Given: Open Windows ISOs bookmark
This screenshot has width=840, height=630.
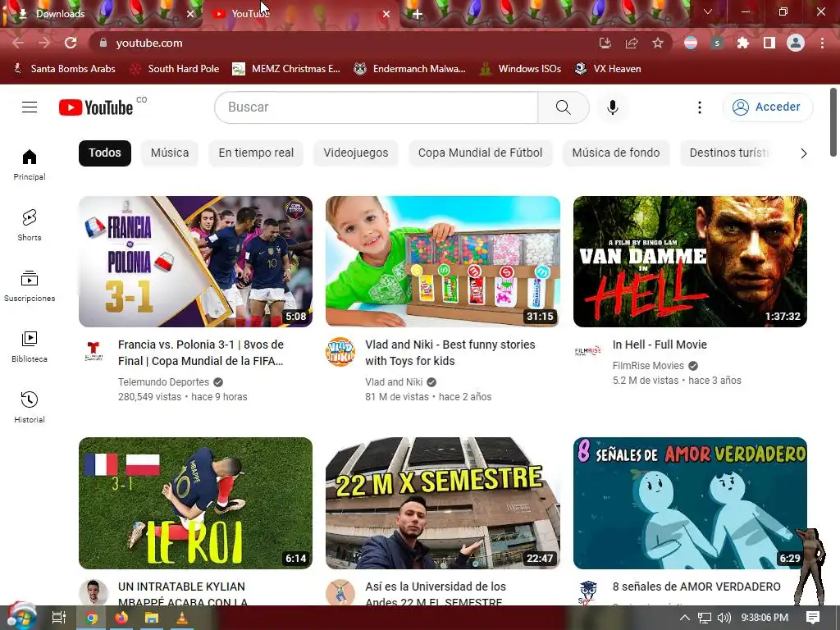Looking at the screenshot, I should (x=520, y=69).
